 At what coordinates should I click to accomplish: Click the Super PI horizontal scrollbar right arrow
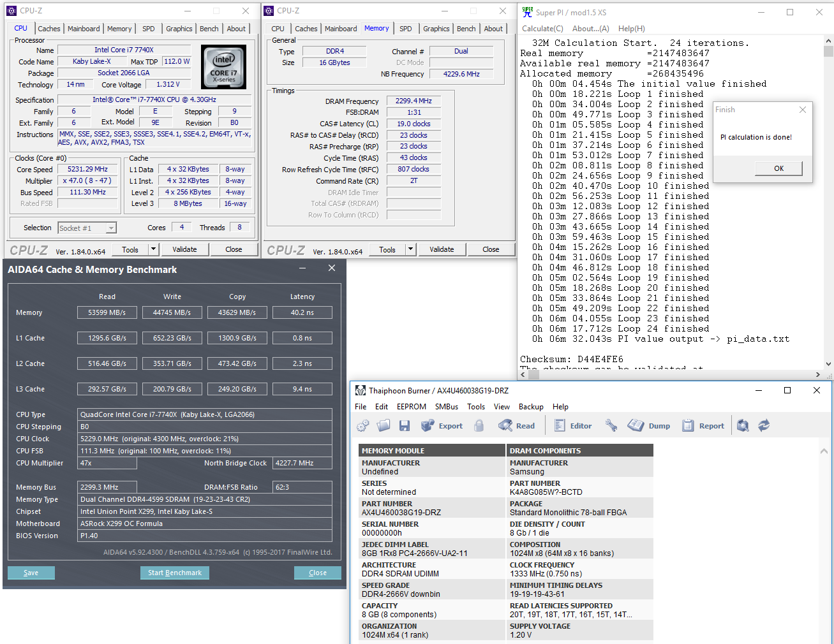point(818,374)
